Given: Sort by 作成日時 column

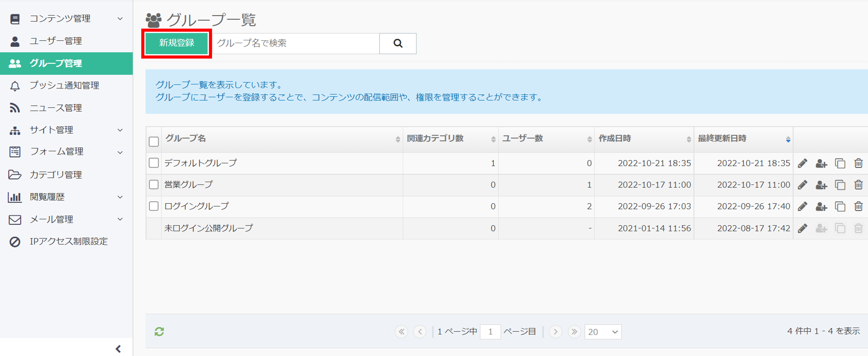Looking at the screenshot, I should (644, 139).
